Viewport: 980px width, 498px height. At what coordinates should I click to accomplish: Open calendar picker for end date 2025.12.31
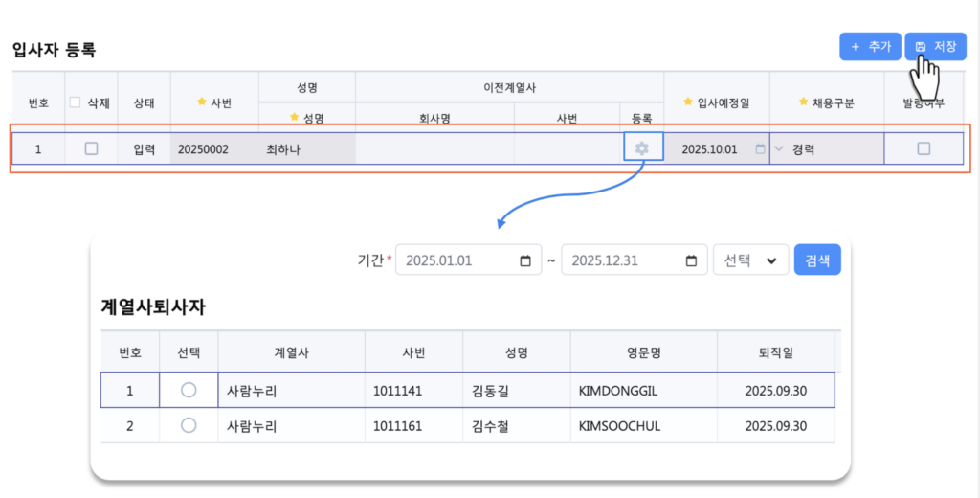tap(691, 260)
